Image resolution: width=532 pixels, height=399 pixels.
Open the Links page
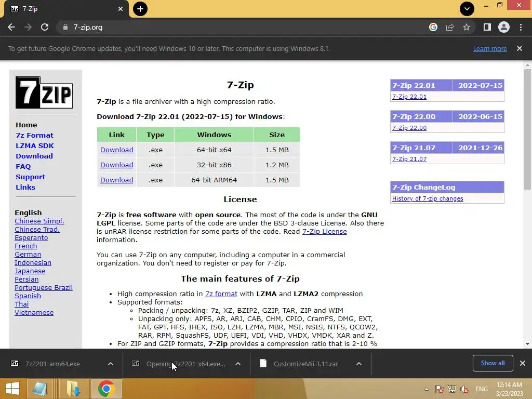point(25,187)
